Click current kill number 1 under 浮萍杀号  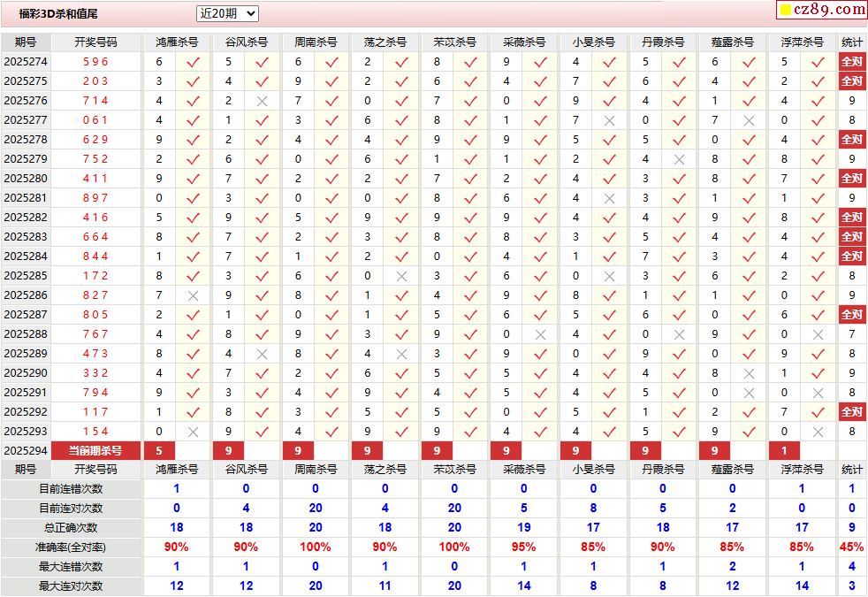coord(784,451)
